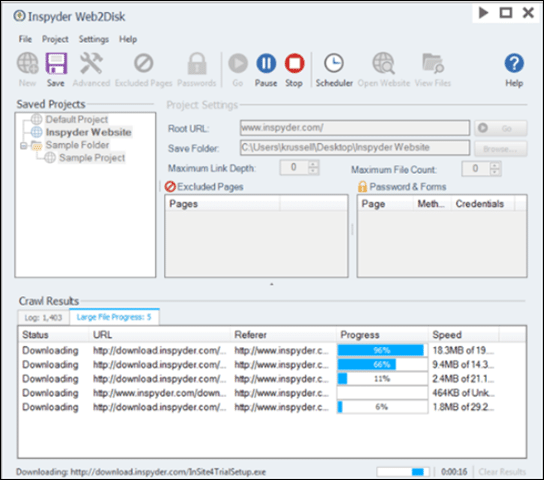Click the blue Help question mark icon
This screenshot has height=480, width=544.
coord(514,63)
